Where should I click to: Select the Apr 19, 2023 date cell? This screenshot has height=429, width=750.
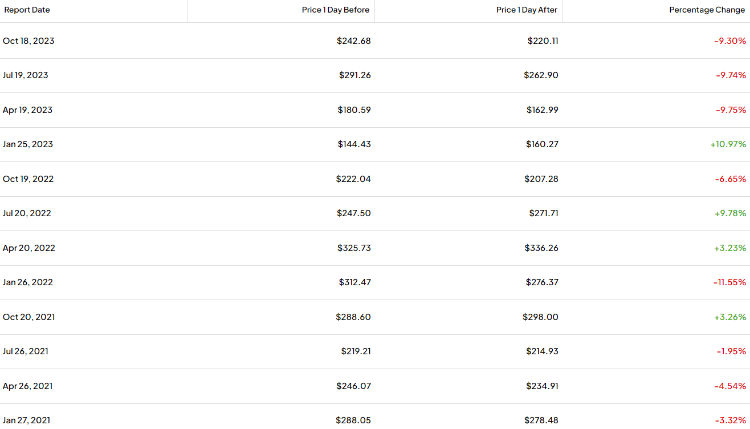[27, 110]
